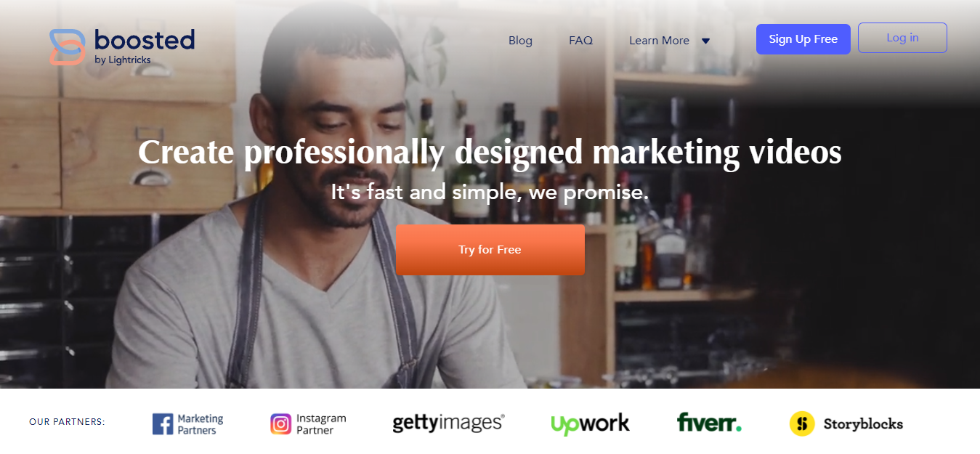Click the Marketing Partners text
Screen dimensions: 980x454
(x=201, y=424)
